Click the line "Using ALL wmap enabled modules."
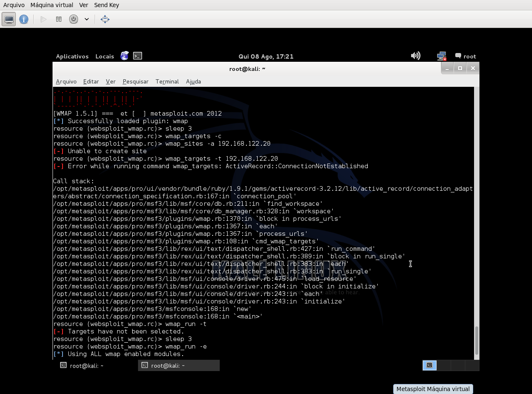The image size is (532, 394). pyautogui.click(x=119, y=354)
